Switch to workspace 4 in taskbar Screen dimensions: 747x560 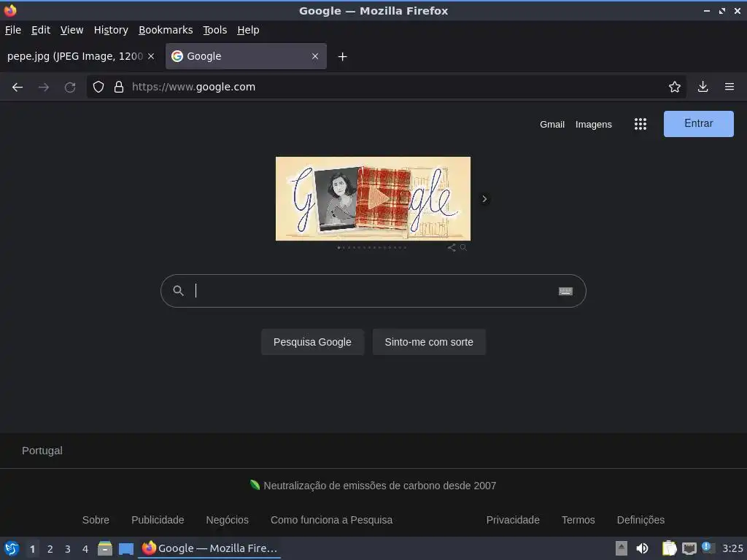point(85,549)
